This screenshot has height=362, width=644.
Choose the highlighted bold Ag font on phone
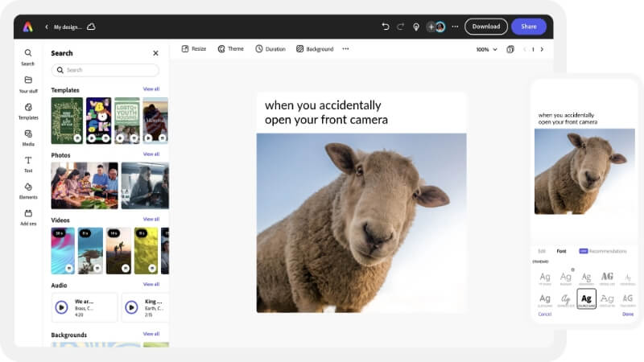[586, 298]
